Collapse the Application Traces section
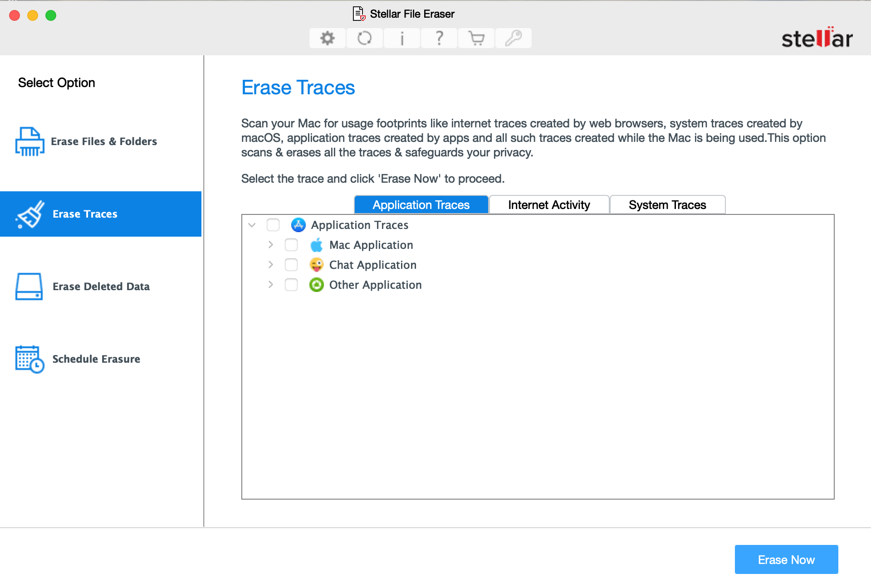 pyautogui.click(x=252, y=224)
